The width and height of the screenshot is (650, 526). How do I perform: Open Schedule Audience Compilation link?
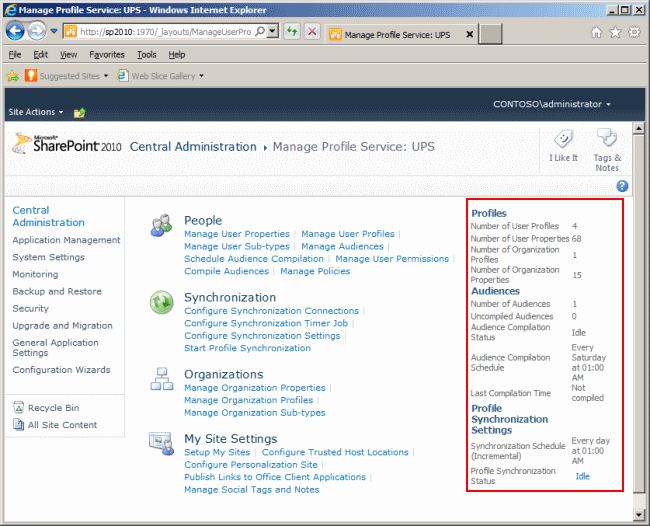(254, 259)
